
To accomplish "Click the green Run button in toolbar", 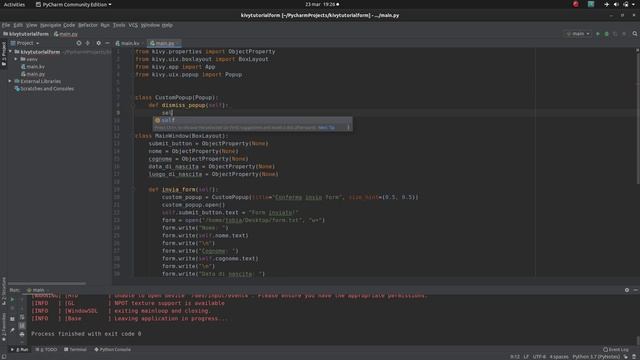I will point(598,34).
